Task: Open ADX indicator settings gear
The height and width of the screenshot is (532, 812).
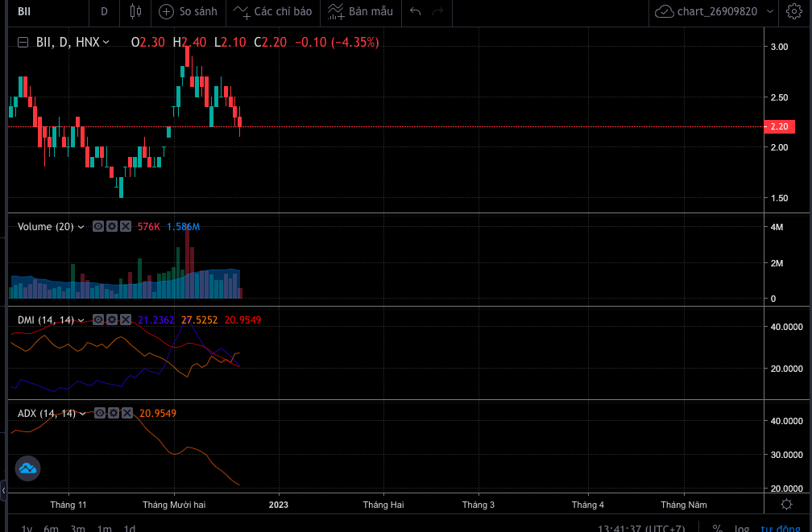Action: click(x=114, y=412)
